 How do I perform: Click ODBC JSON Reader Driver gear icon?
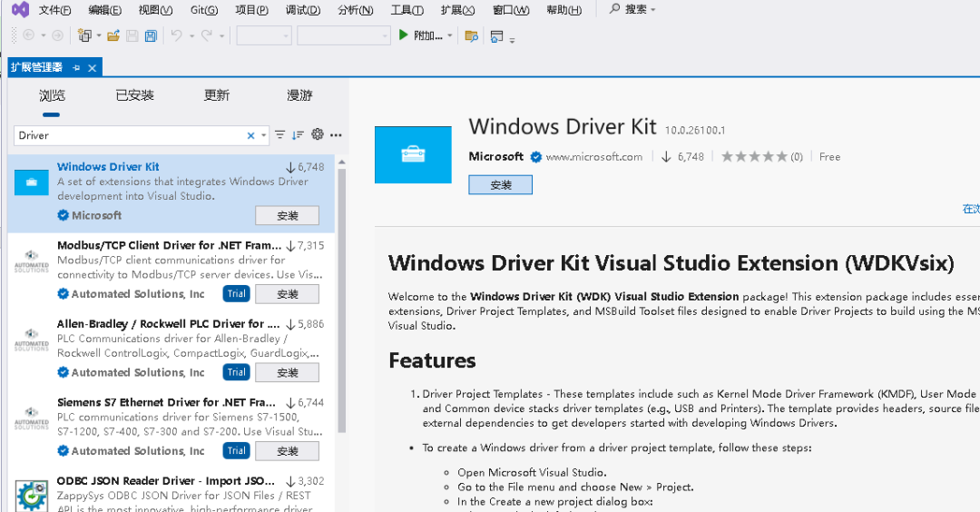click(31, 497)
